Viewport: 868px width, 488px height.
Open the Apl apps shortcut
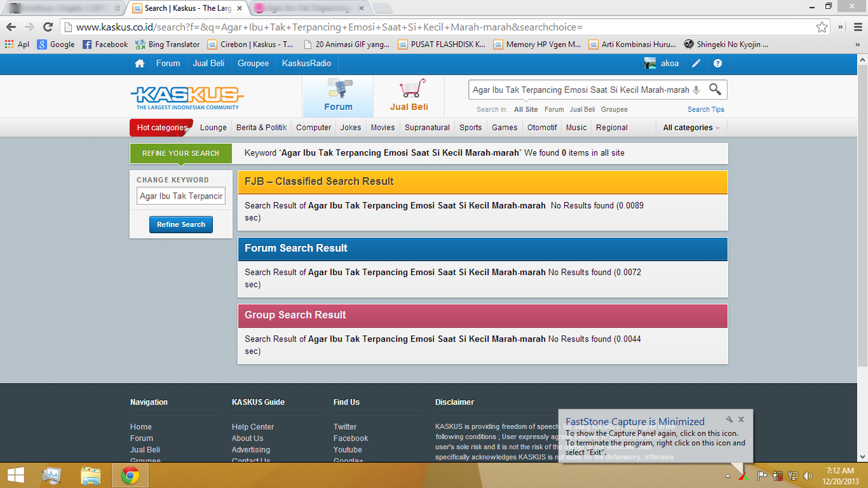[x=17, y=44]
